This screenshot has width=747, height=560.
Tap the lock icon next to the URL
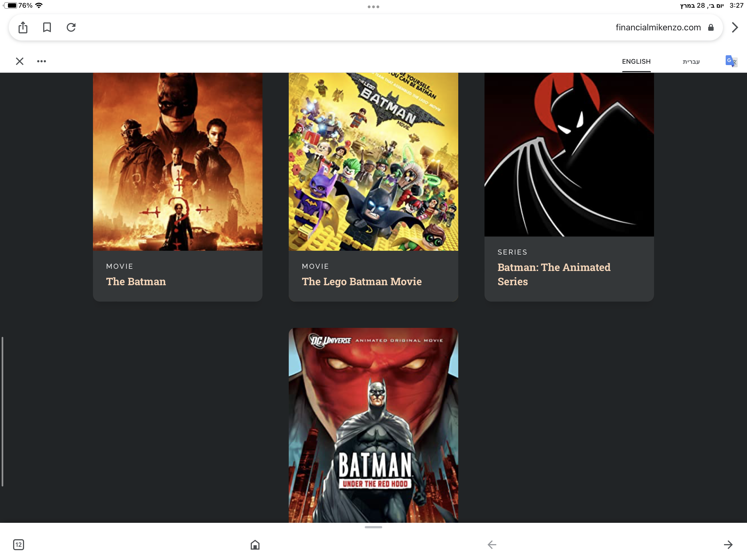711,27
